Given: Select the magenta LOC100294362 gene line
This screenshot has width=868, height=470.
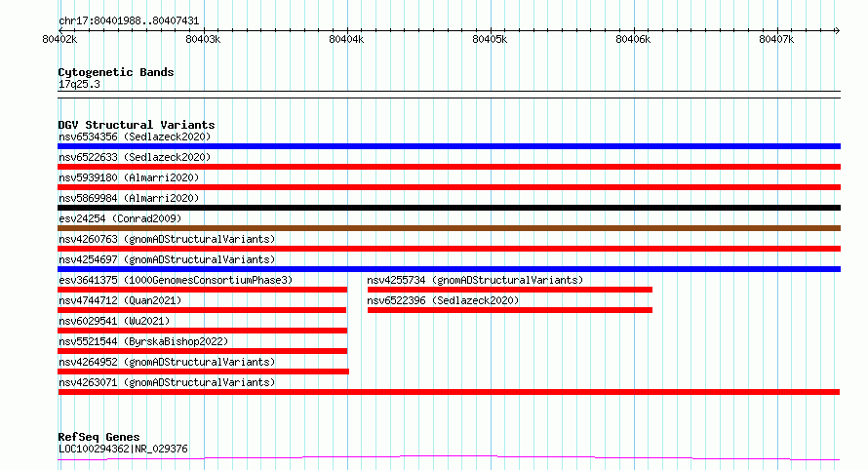Looking at the screenshot, I should 449,458.
